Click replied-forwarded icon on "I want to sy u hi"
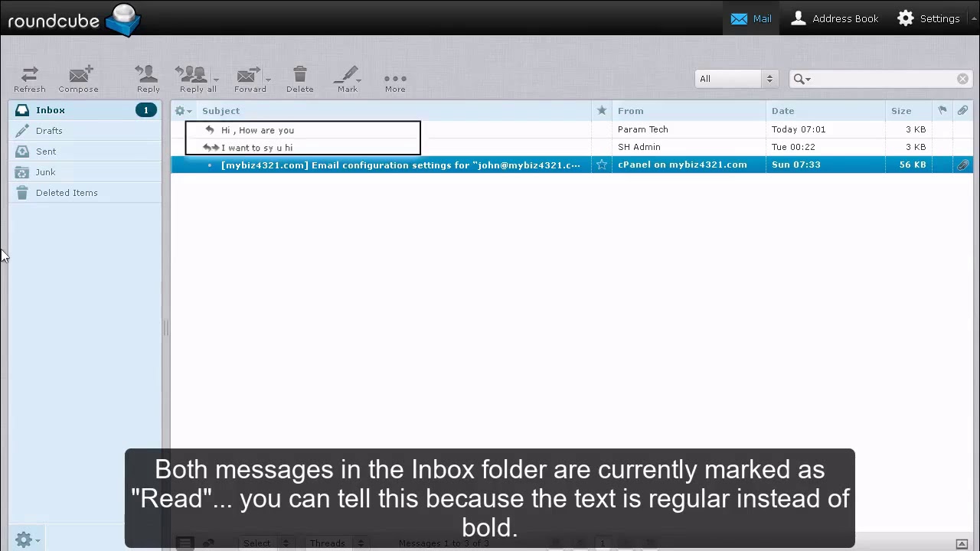 pos(211,148)
